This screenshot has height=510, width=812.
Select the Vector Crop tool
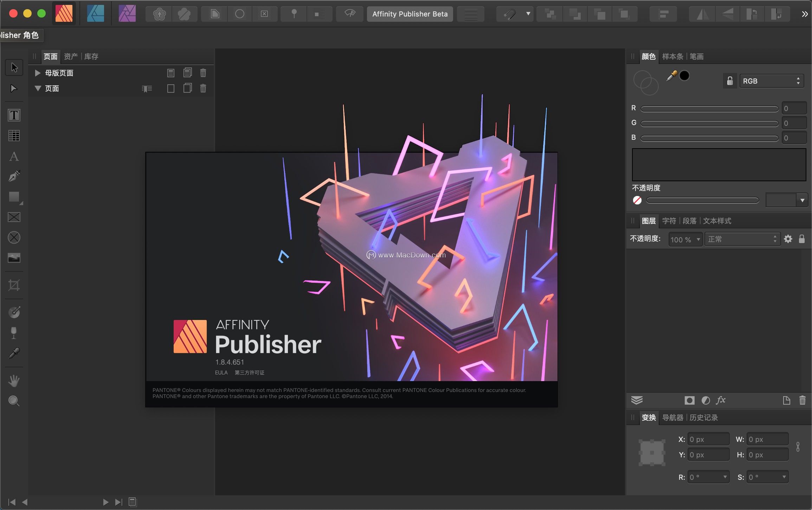click(x=14, y=285)
